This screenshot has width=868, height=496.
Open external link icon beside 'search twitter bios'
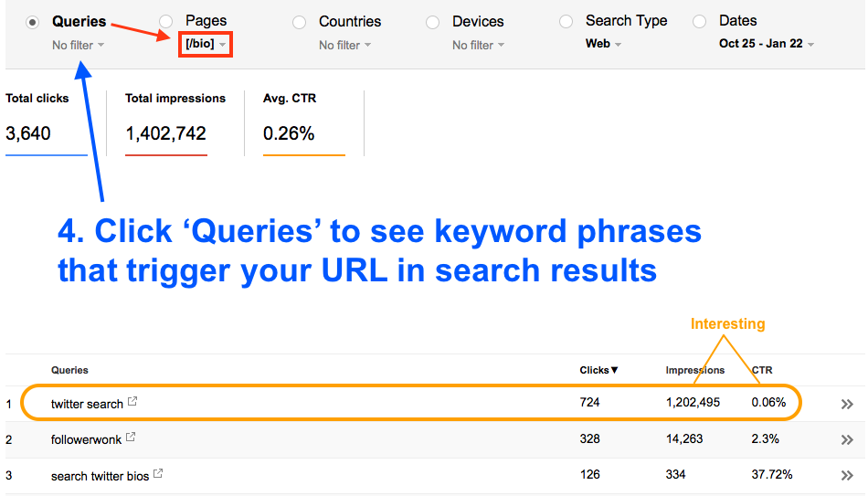(158, 474)
